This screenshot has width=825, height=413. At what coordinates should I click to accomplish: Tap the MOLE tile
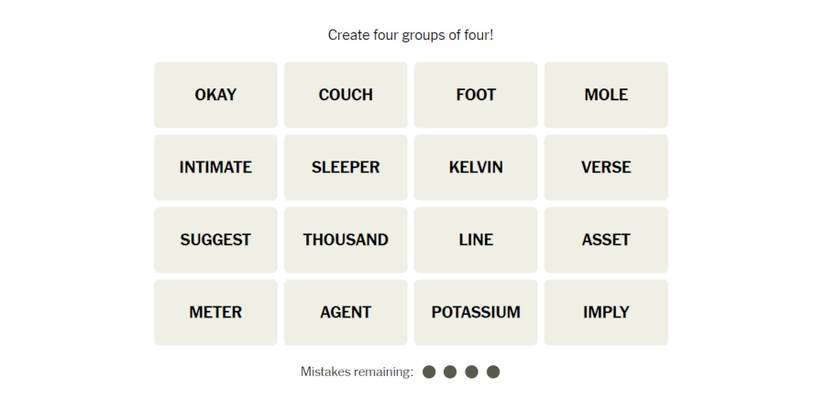click(x=606, y=95)
